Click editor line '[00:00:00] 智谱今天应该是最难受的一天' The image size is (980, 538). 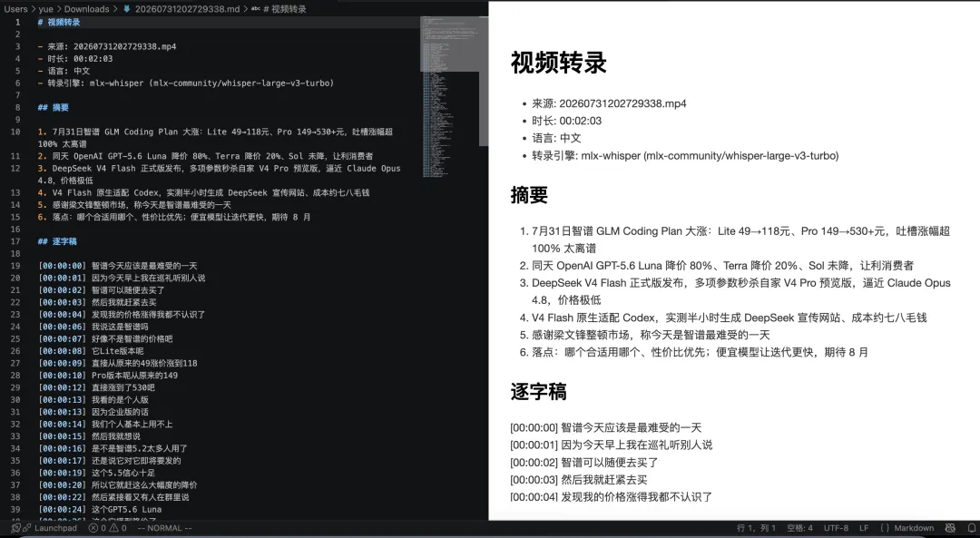118,266
